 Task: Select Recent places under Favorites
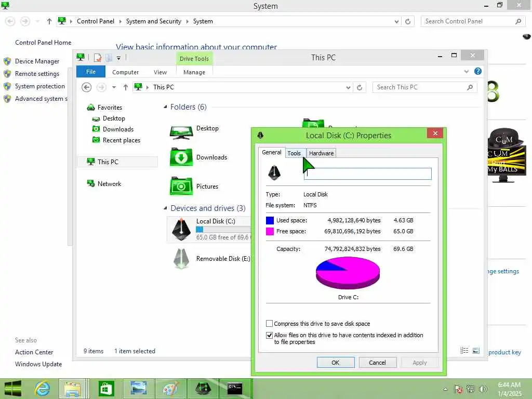[122, 140]
